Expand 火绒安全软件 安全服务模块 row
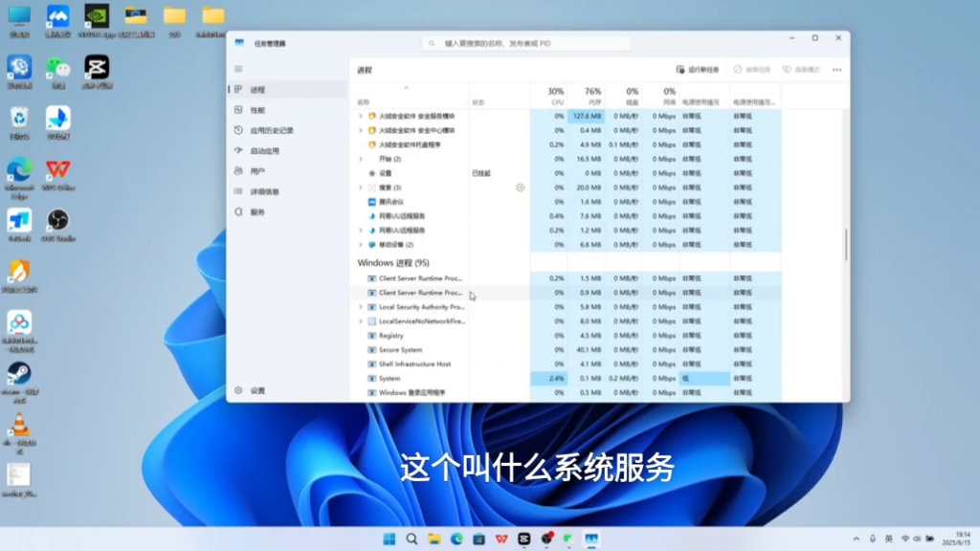Image resolution: width=980 pixels, height=551 pixels. point(361,116)
